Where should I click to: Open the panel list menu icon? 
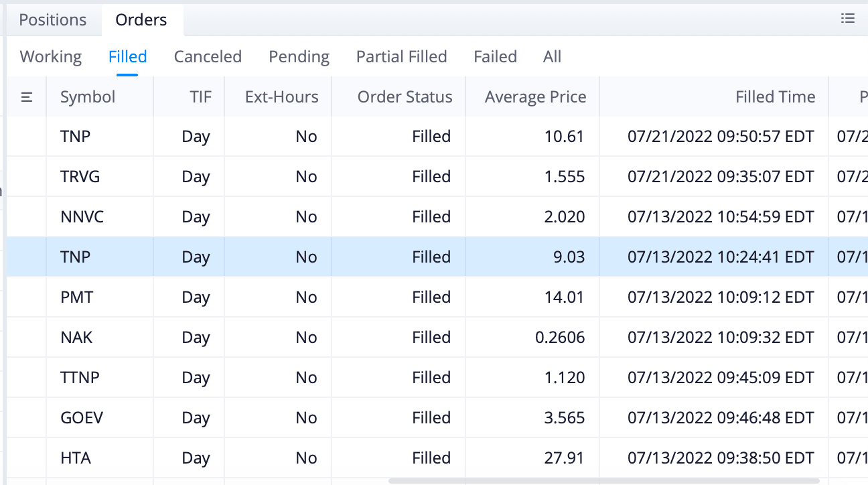click(848, 19)
